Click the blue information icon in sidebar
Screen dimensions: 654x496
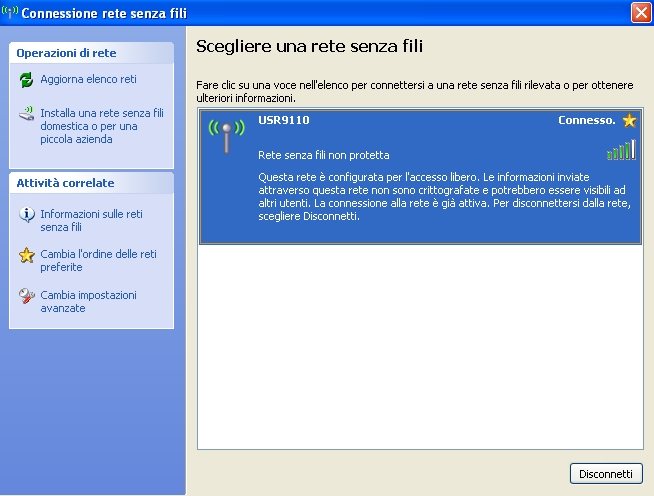pyautogui.click(x=27, y=214)
